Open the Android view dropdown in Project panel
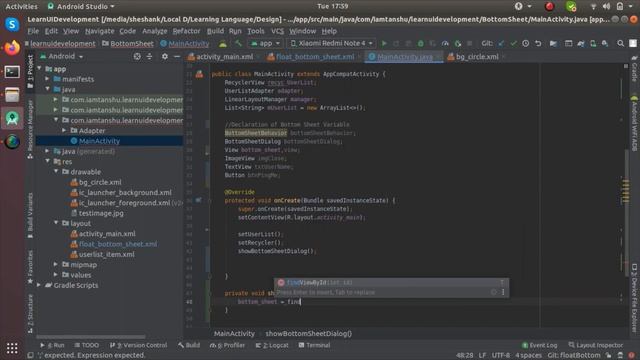Screen dimensions: 640x360 click(61, 56)
